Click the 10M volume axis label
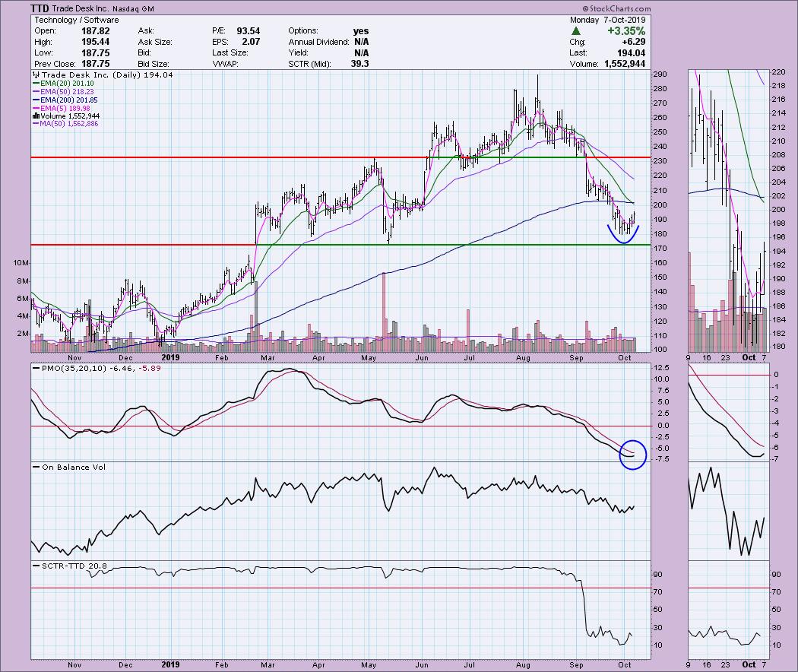798x672 pixels. tap(21, 263)
